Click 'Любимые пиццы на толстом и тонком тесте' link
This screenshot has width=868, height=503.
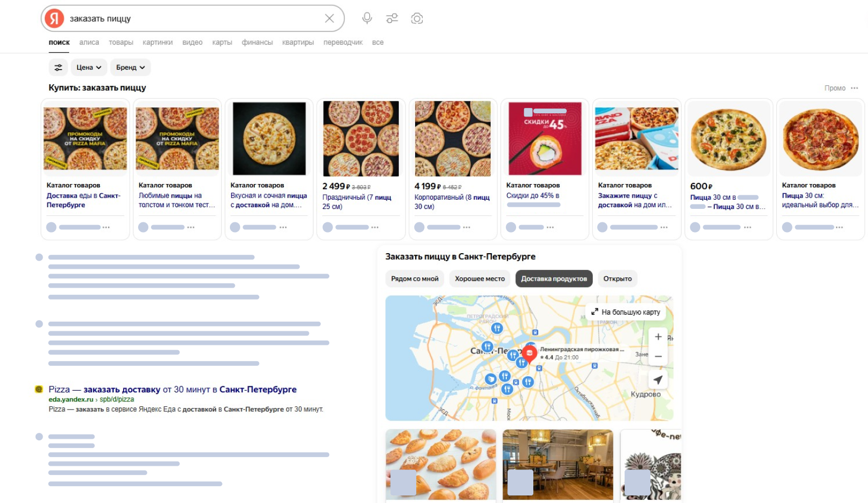(177, 200)
